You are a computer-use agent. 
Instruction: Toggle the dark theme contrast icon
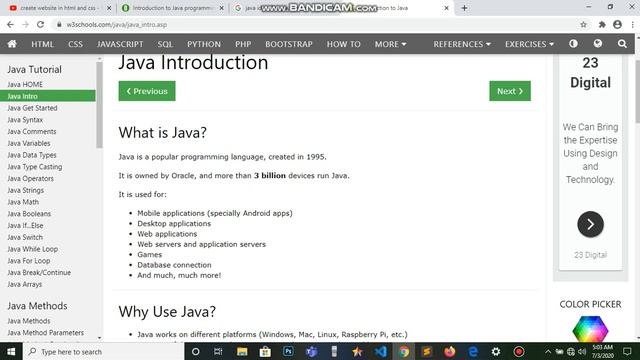(573, 44)
